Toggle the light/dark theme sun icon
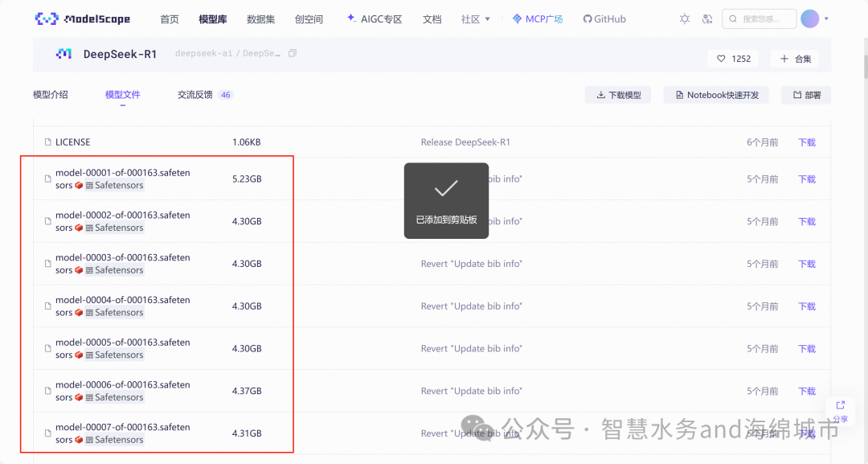This screenshot has width=868, height=464. tap(685, 18)
